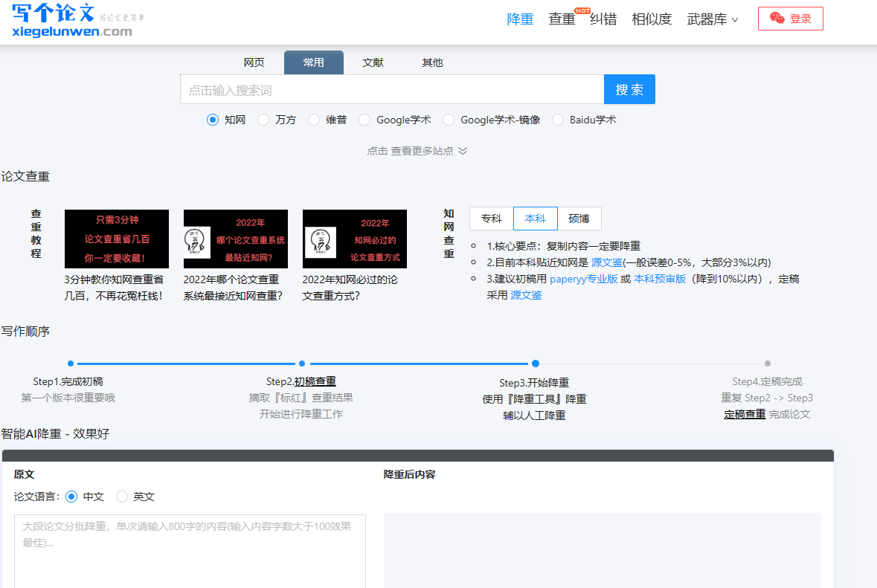Open link 3分钟教你知网查重省几百
877x588 pixels.
(x=114, y=287)
